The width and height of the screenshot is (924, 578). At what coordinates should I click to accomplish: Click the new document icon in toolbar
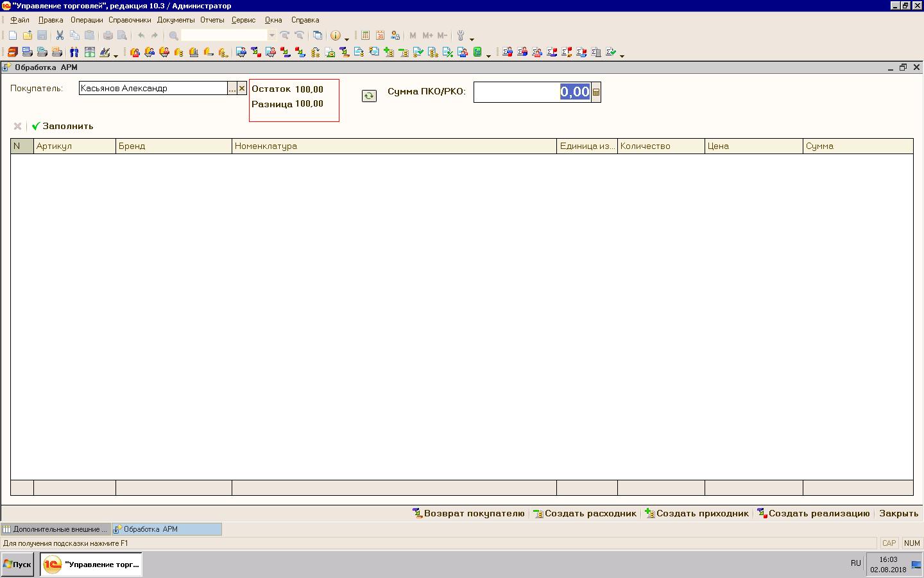click(13, 36)
